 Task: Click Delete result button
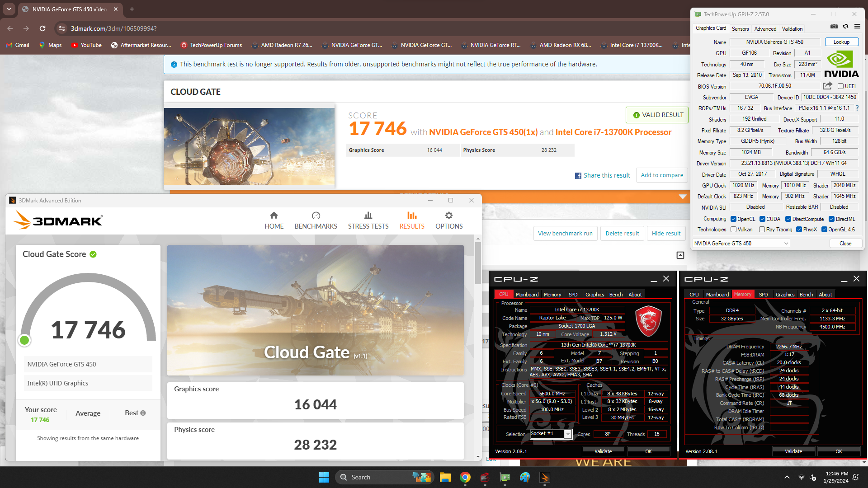pyautogui.click(x=622, y=233)
